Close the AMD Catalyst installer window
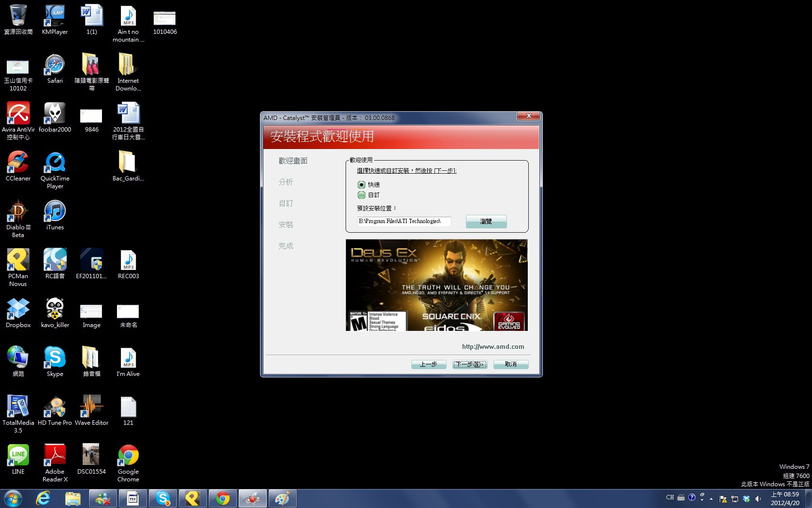 529,116
